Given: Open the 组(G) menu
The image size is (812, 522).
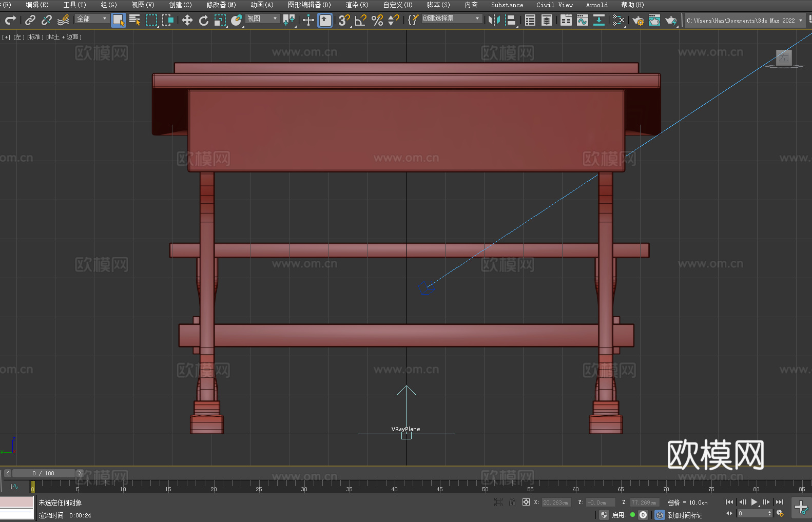Looking at the screenshot, I should click(x=109, y=5).
